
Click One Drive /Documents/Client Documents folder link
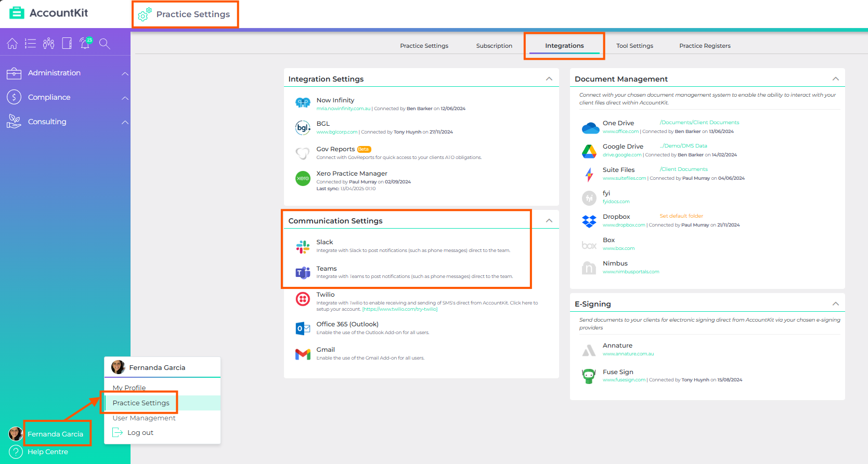[699, 123]
